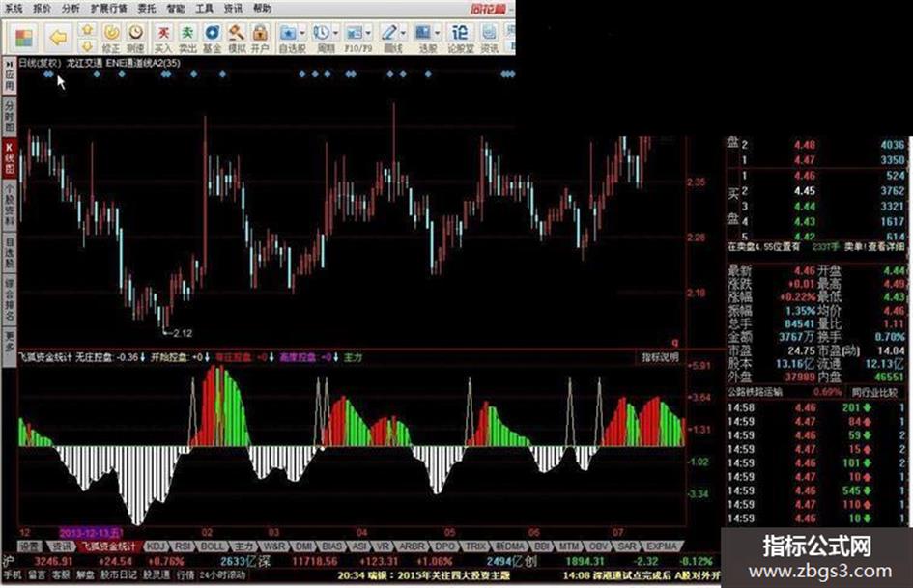This screenshot has width=913, height=588.
Task: Click the 查看详细 link
Action: click(885, 247)
